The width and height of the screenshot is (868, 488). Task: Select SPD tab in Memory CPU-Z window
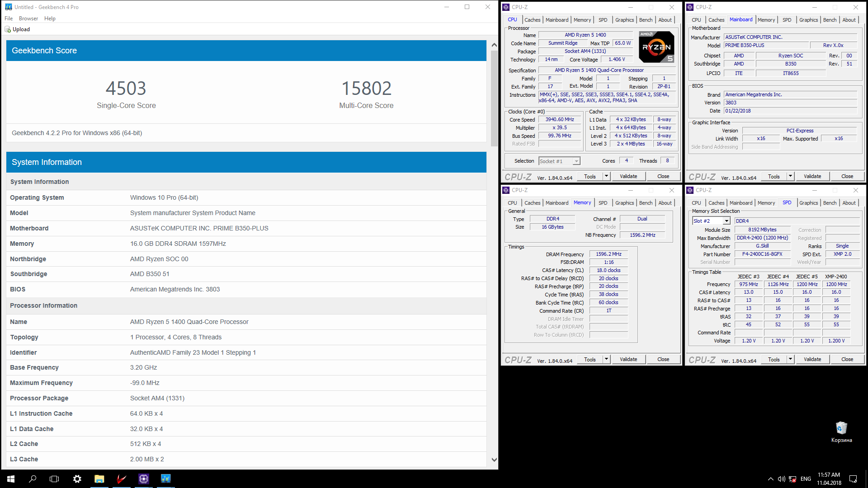point(603,203)
